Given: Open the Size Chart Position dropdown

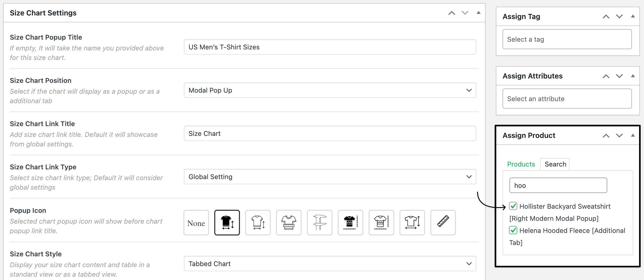Looking at the screenshot, I should [330, 90].
